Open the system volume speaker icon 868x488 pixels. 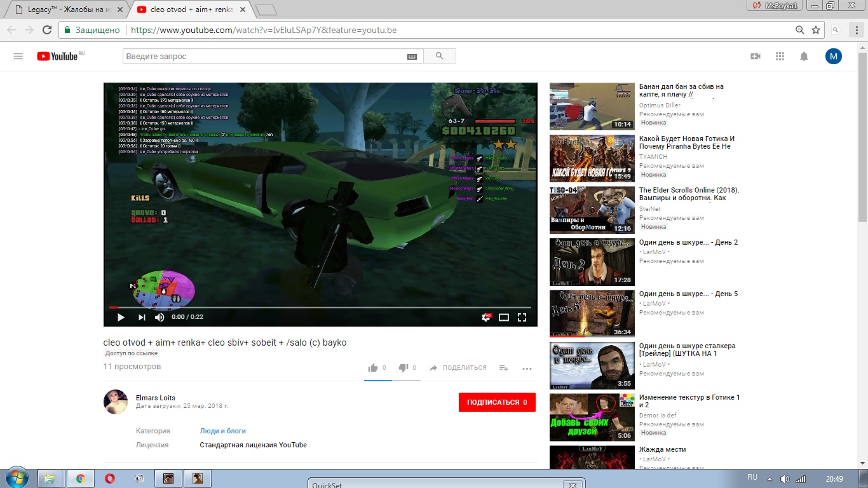tap(785, 479)
